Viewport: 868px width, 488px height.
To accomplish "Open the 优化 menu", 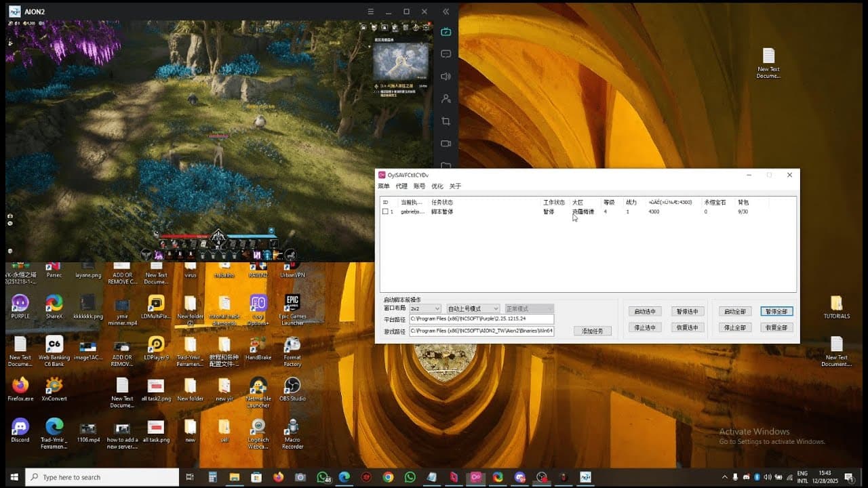I will [437, 186].
